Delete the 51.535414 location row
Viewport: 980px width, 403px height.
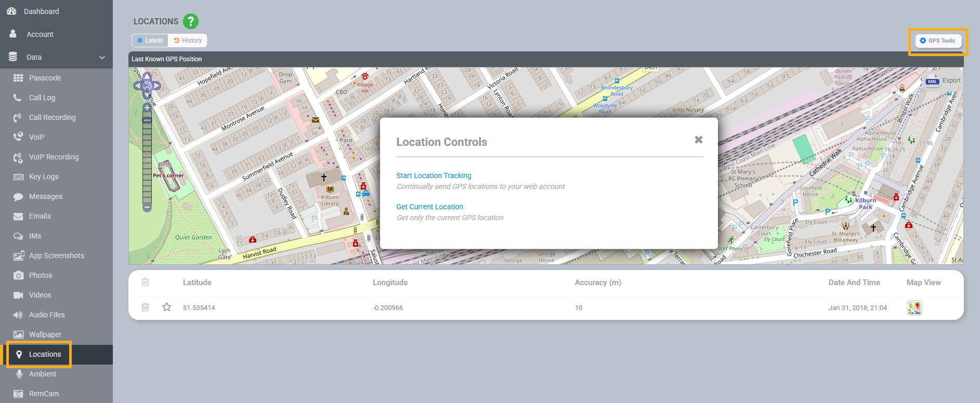(146, 307)
